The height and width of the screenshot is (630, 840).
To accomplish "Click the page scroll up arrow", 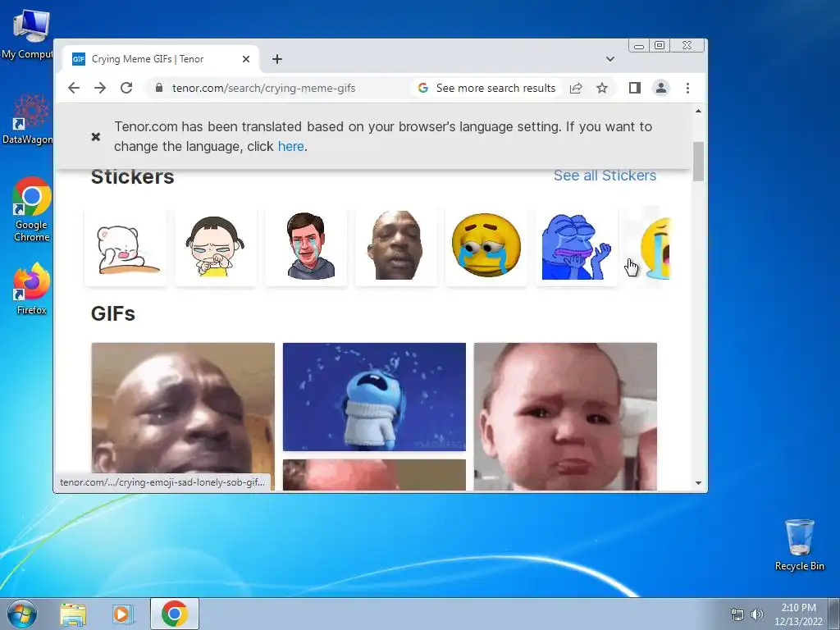I will 698,111.
